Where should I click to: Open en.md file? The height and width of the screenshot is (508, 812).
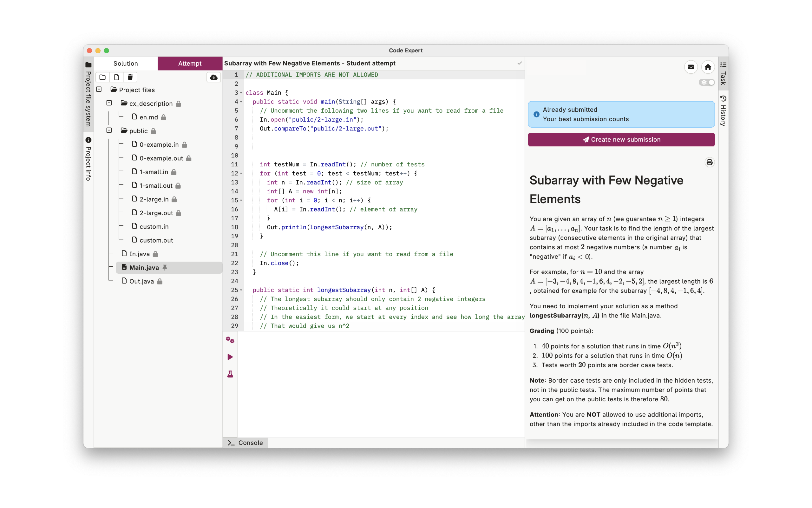(149, 117)
